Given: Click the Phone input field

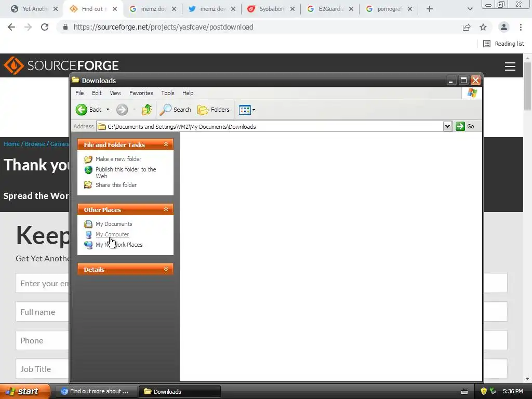Looking at the screenshot, I should (43, 340).
